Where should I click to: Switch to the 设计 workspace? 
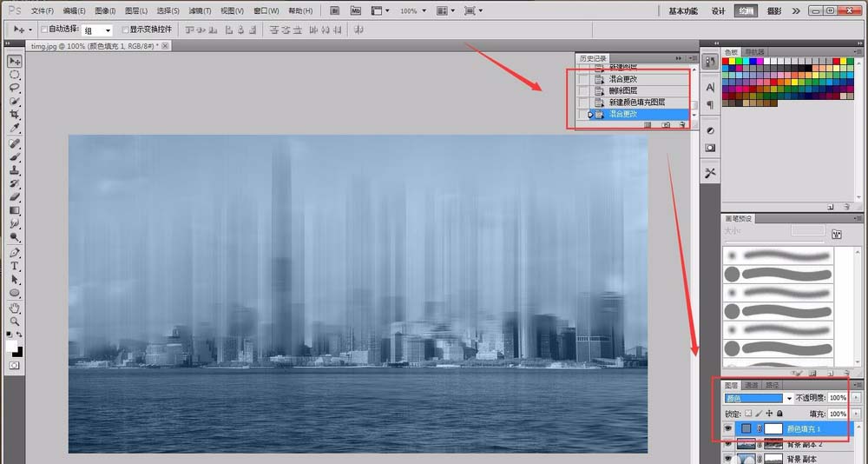tap(718, 11)
